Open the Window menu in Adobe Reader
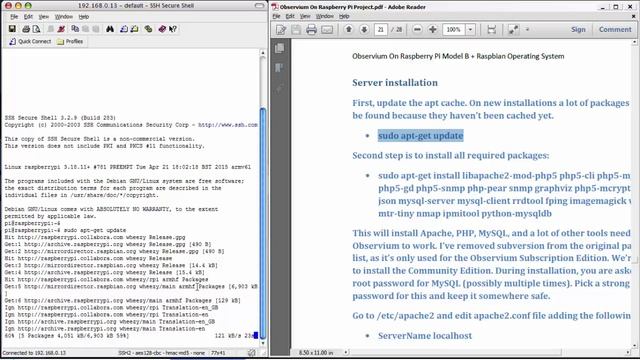The width and height of the screenshot is (640, 360). pyautogui.click(x=324, y=16)
